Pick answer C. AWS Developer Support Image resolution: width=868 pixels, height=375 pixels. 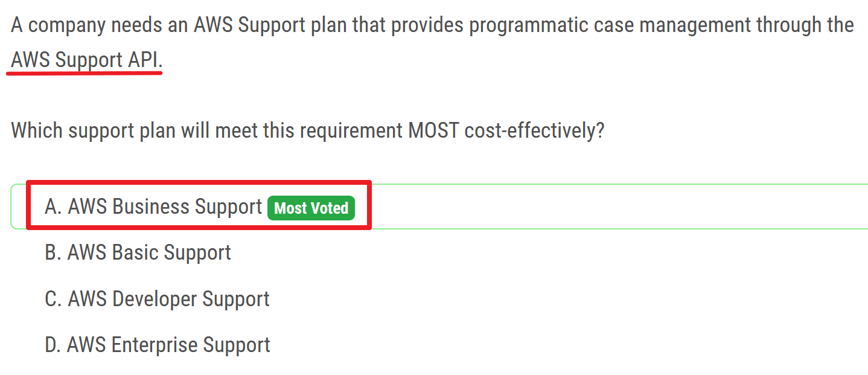157,299
